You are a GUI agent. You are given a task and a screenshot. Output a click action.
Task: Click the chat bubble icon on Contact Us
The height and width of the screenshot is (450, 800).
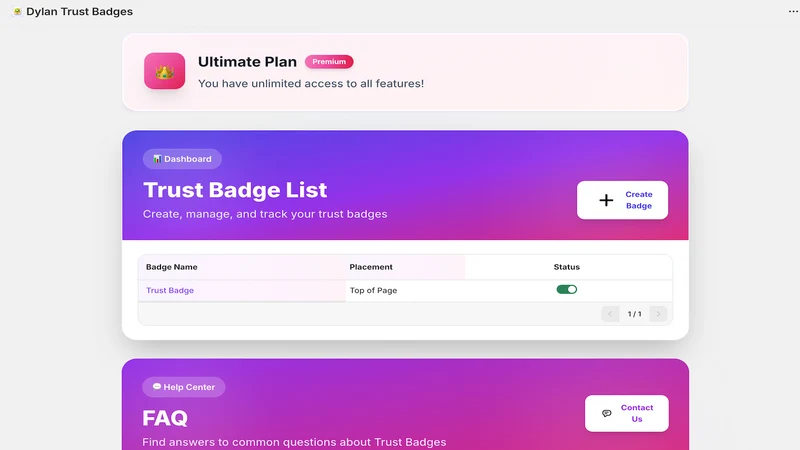pos(607,413)
